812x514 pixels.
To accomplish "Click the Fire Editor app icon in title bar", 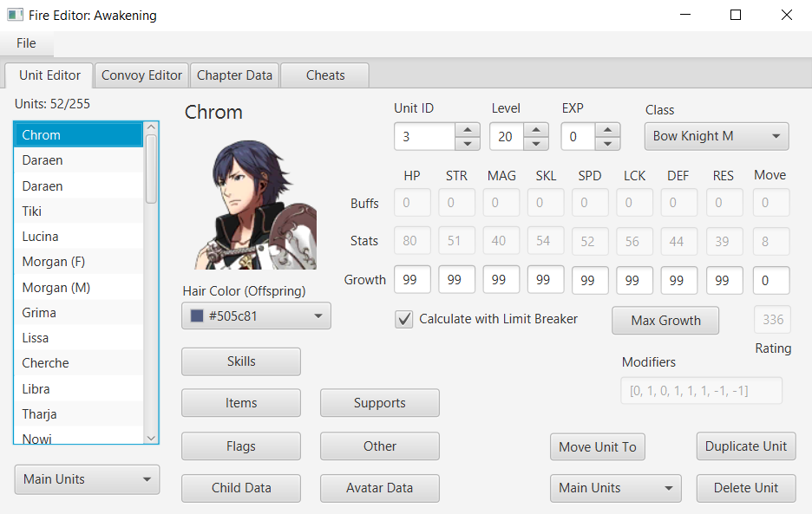I will (x=15, y=15).
